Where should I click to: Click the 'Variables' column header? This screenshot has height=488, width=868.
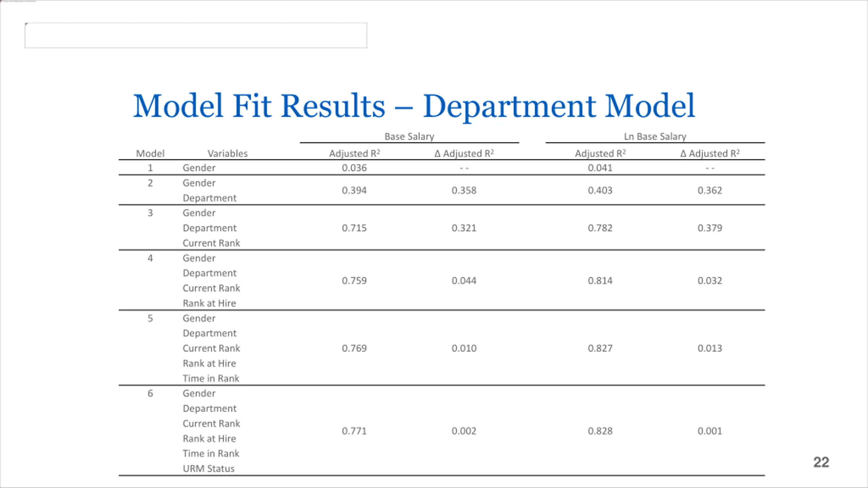point(228,154)
